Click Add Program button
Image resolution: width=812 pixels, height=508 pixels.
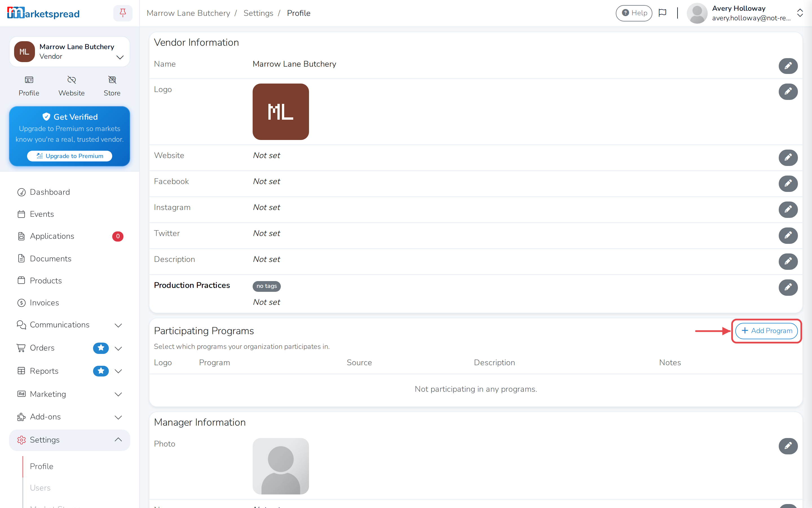[766, 331]
